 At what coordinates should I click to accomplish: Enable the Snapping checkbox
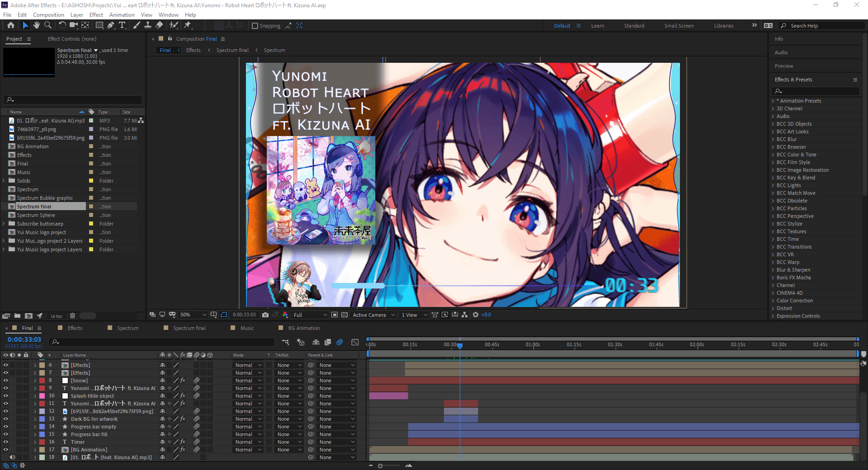pos(255,26)
